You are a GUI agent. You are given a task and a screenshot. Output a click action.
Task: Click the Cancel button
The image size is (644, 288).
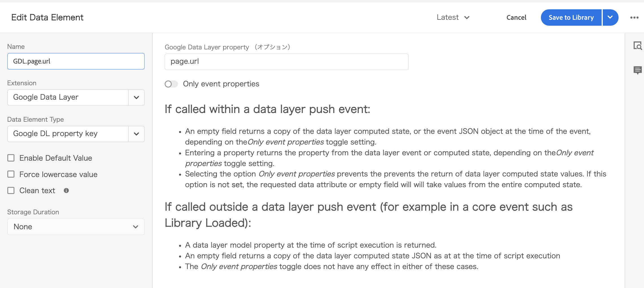pyautogui.click(x=516, y=18)
